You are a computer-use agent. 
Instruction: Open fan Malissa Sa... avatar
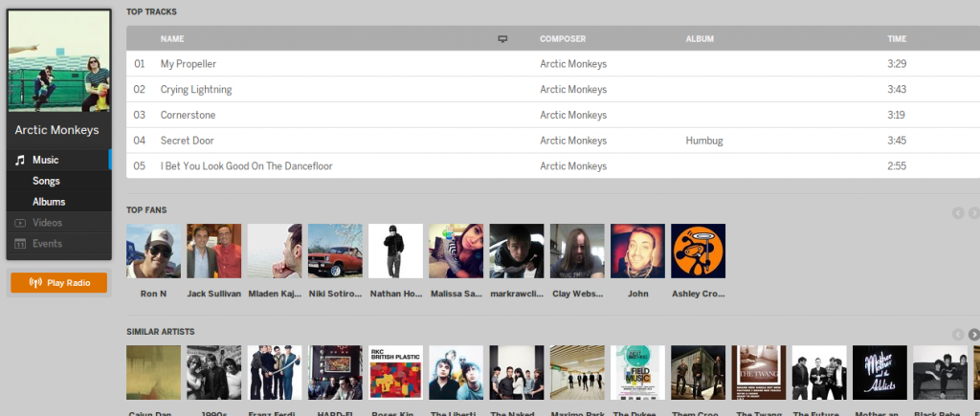[457, 252]
